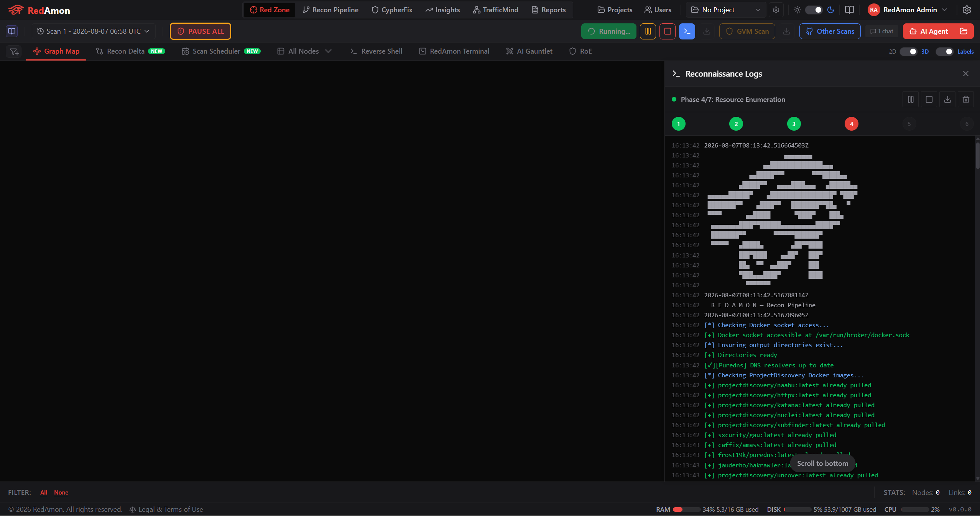Screen dimensions: 980x516
Task: Download logs from Reconnaissance Logs panel
Action: point(947,100)
